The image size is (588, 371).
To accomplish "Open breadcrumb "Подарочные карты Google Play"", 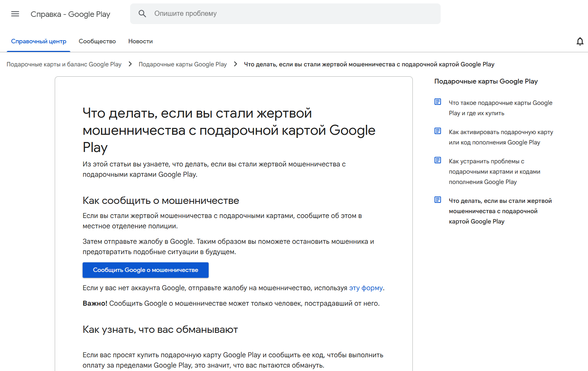I will 182,64.
